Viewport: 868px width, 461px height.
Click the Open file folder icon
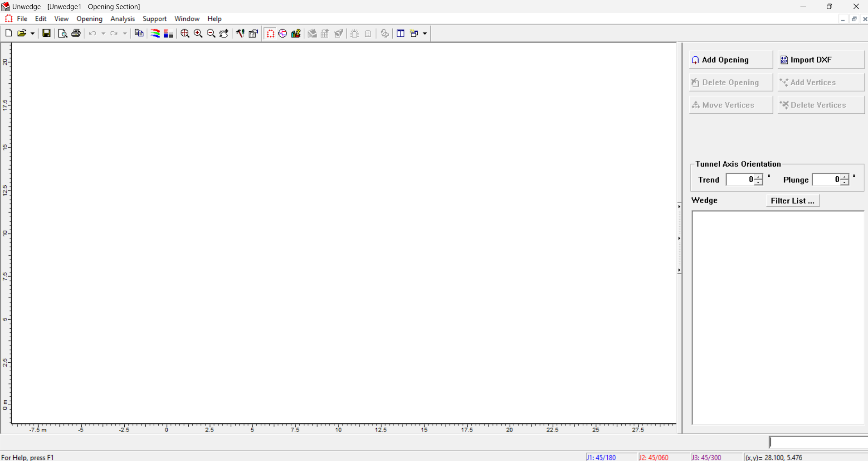click(21, 33)
